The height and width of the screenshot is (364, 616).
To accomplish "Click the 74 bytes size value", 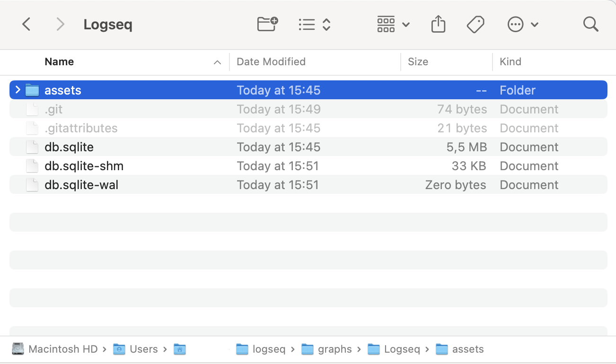I will tap(462, 109).
